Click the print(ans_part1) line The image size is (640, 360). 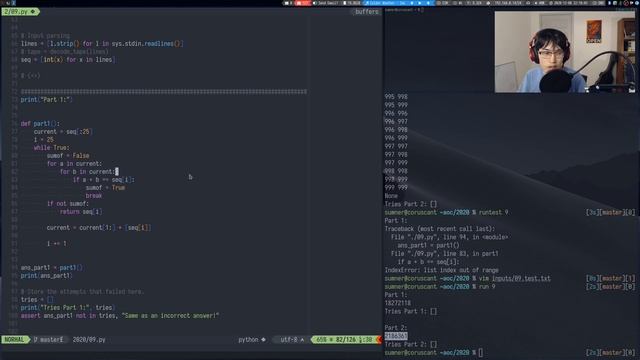[x=46, y=276]
